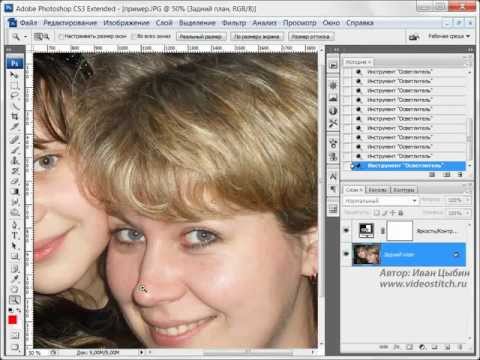Screen dimensions: 480x360
Task: Click the red foreground color swatch
Action: (x=13, y=320)
